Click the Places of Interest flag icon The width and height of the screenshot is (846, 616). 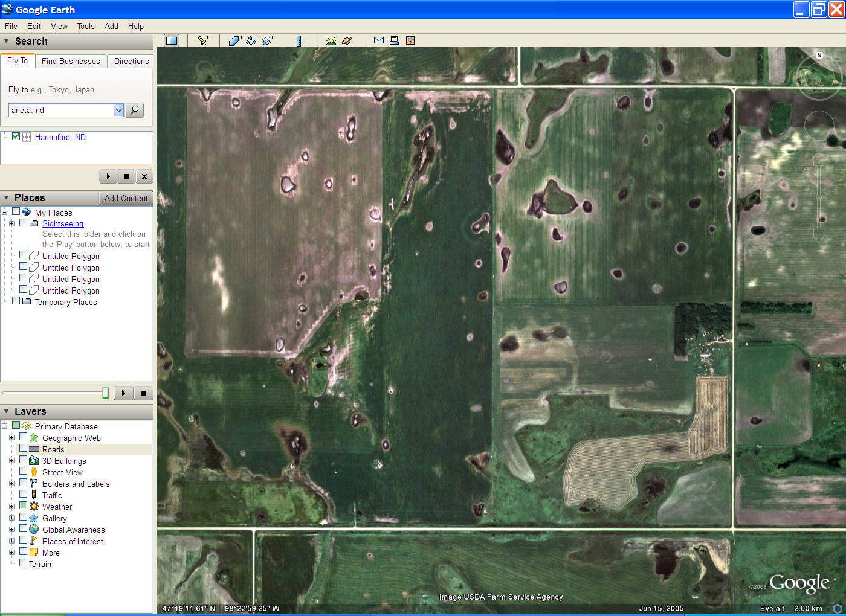tap(34, 541)
